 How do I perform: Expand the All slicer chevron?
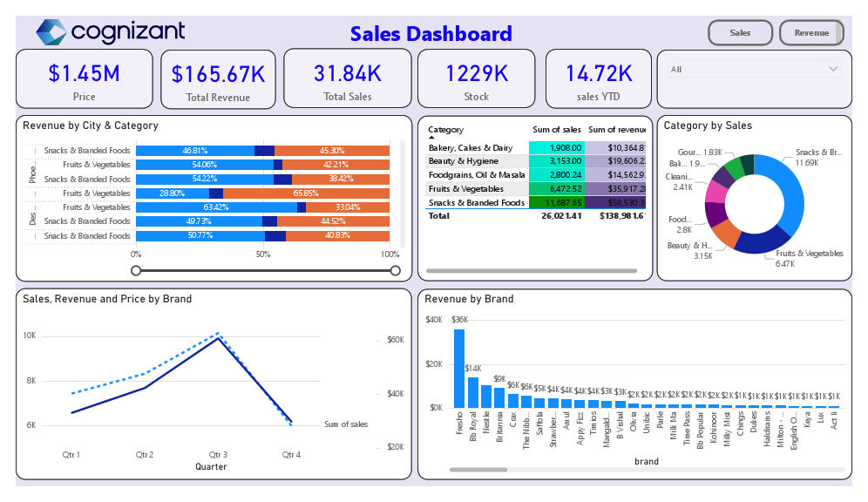click(835, 66)
